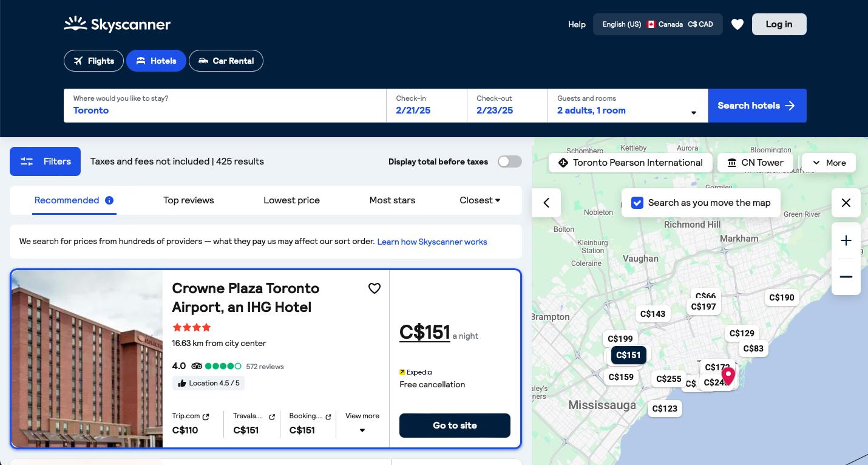Zoom in on the map
The height and width of the screenshot is (465, 868).
pyautogui.click(x=846, y=240)
